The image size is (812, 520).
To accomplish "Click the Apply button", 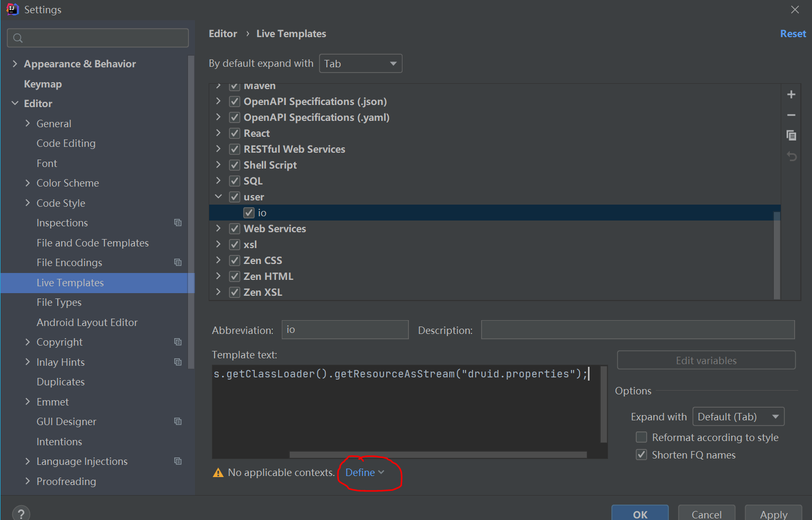I will 773,514.
